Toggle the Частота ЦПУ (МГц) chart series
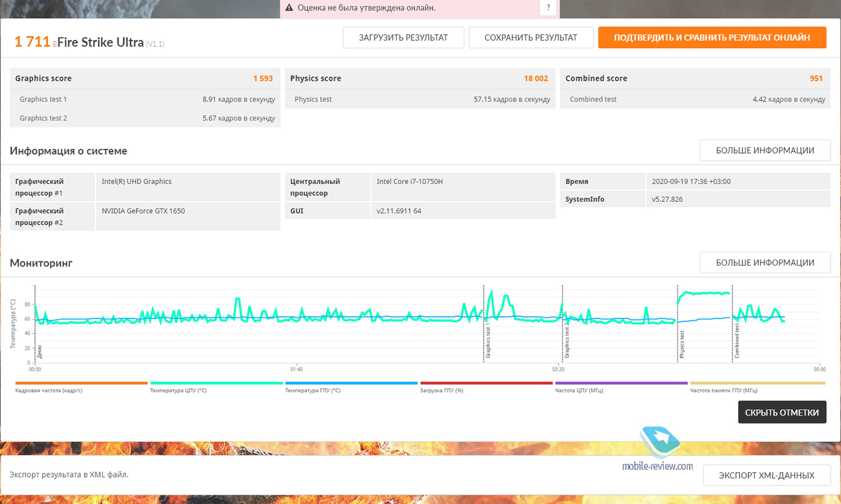The image size is (841, 504). pos(622,387)
